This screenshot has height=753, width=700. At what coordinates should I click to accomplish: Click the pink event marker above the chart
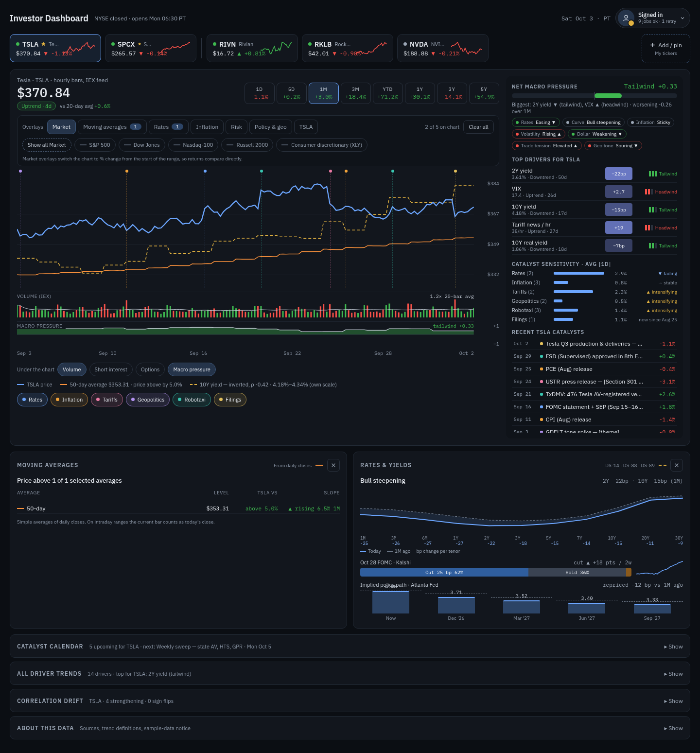[x=331, y=171]
